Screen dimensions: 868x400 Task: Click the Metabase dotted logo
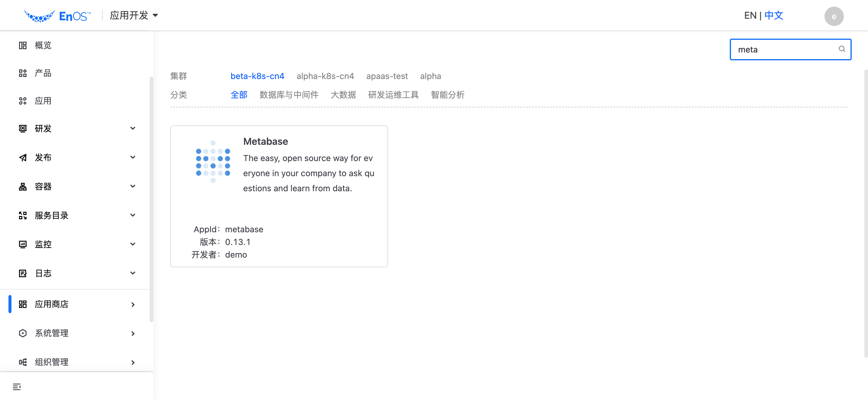(212, 162)
